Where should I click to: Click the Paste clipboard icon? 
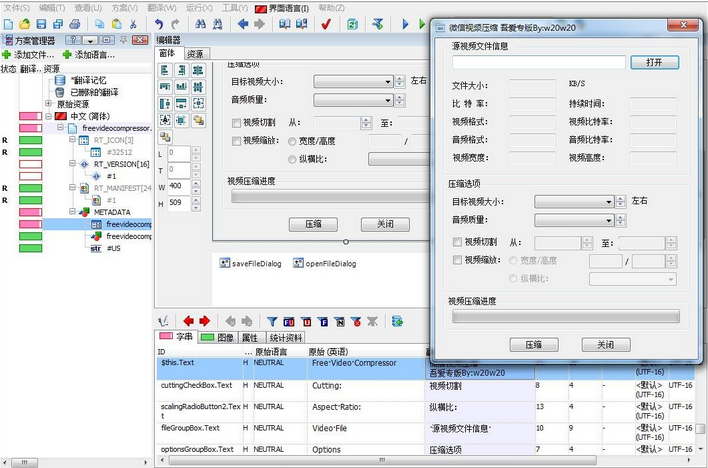click(116, 24)
